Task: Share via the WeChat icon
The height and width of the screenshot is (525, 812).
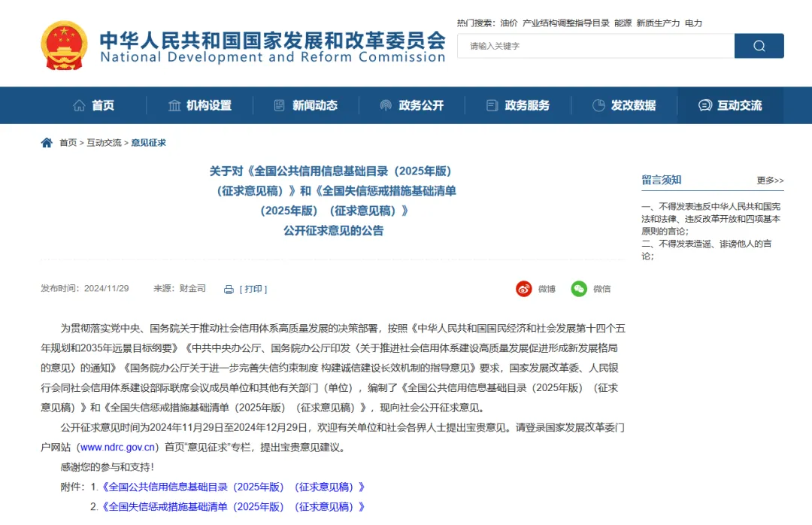Action: (x=578, y=289)
